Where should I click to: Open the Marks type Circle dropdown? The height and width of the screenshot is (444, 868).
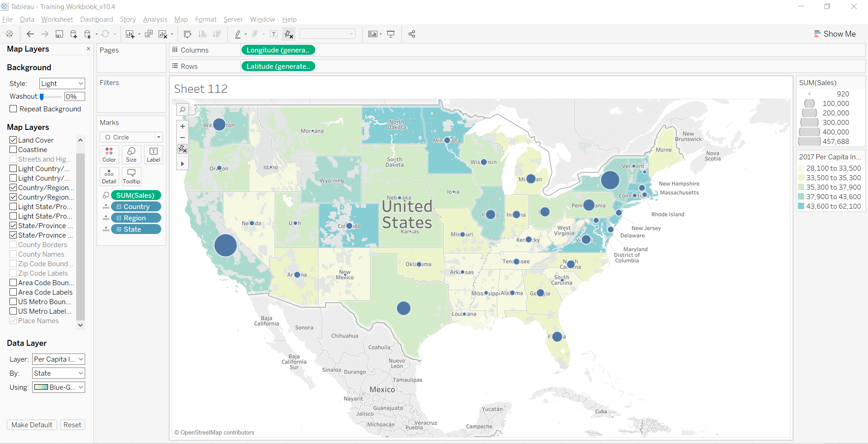[131, 137]
